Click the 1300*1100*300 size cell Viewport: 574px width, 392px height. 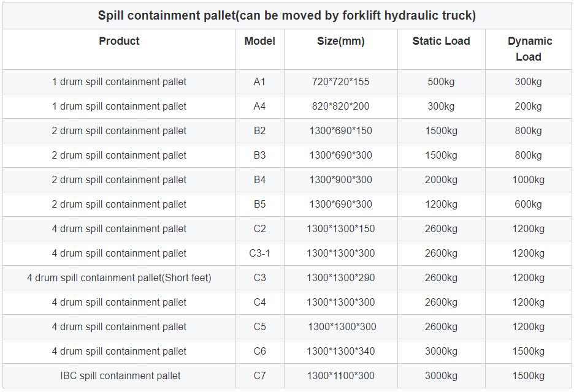[340, 375]
